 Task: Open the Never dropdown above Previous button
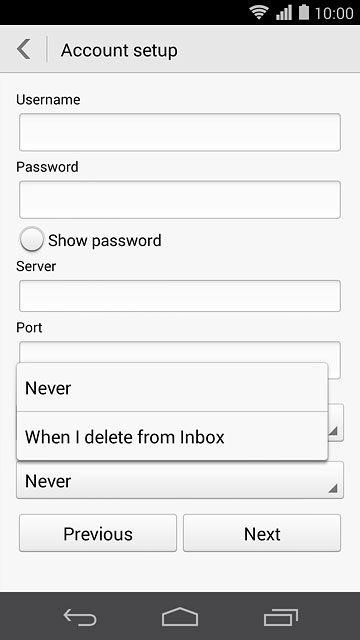tap(180, 480)
